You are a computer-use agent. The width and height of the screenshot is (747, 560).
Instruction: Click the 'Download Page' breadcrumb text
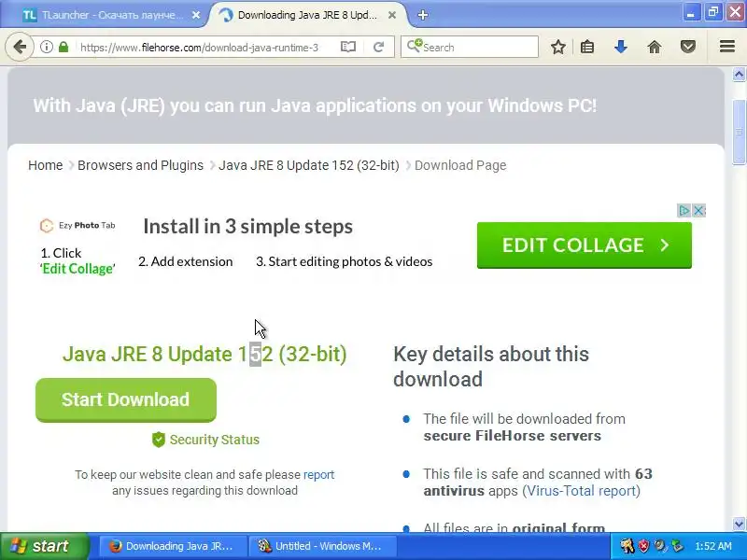(460, 165)
